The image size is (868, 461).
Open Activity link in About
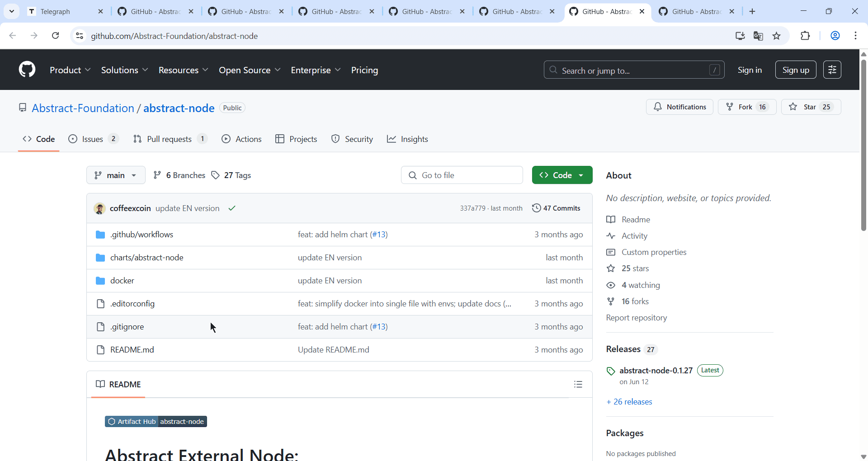627,236
